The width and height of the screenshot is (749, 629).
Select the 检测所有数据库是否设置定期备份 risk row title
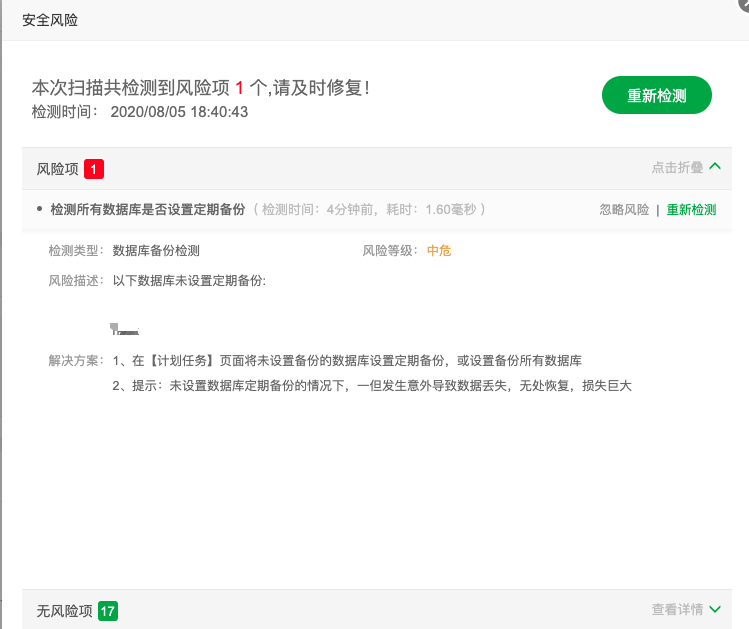[x=148, y=209]
